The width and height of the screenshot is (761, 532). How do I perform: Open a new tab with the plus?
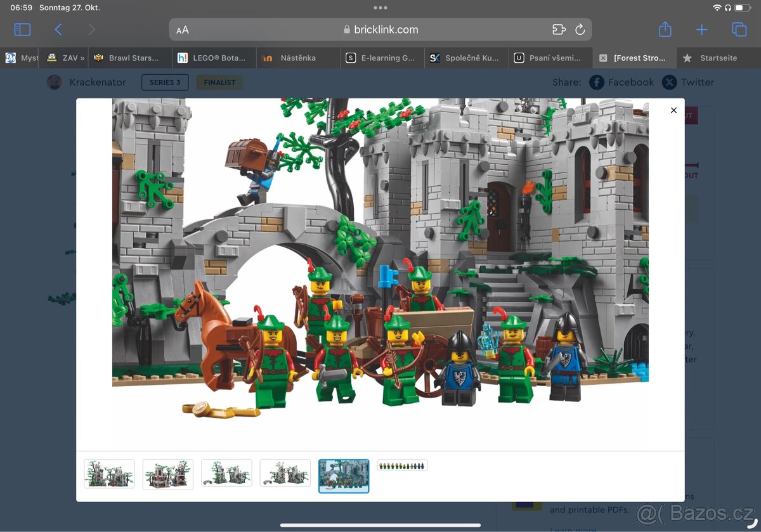click(x=701, y=29)
